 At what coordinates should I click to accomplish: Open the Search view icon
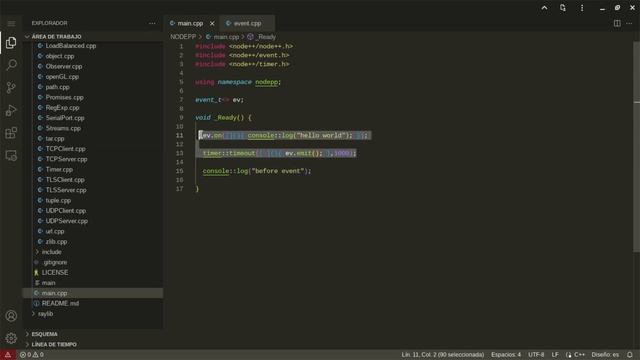[x=11, y=65]
